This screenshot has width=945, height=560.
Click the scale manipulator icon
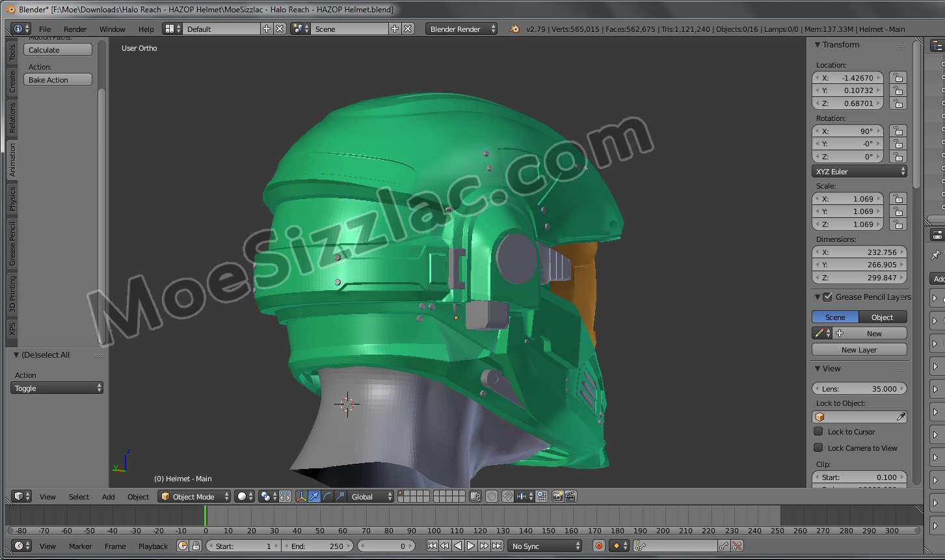(x=340, y=496)
